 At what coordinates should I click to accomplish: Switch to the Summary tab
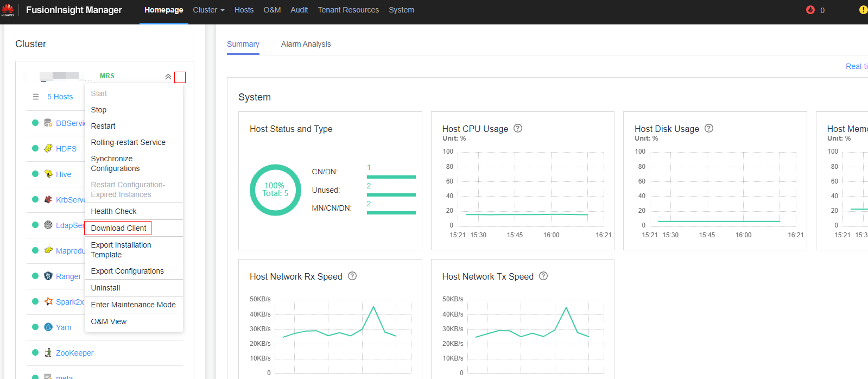pyautogui.click(x=243, y=44)
